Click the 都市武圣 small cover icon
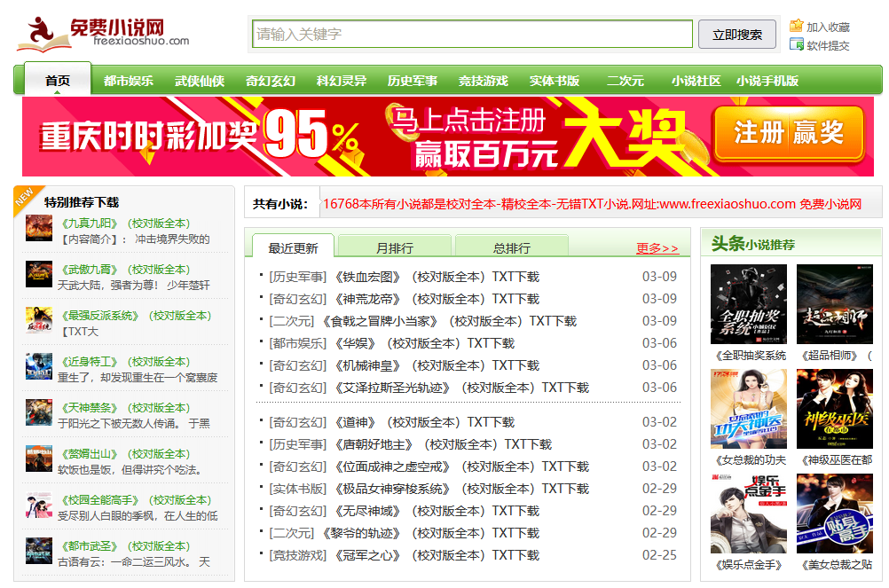 click(x=39, y=552)
